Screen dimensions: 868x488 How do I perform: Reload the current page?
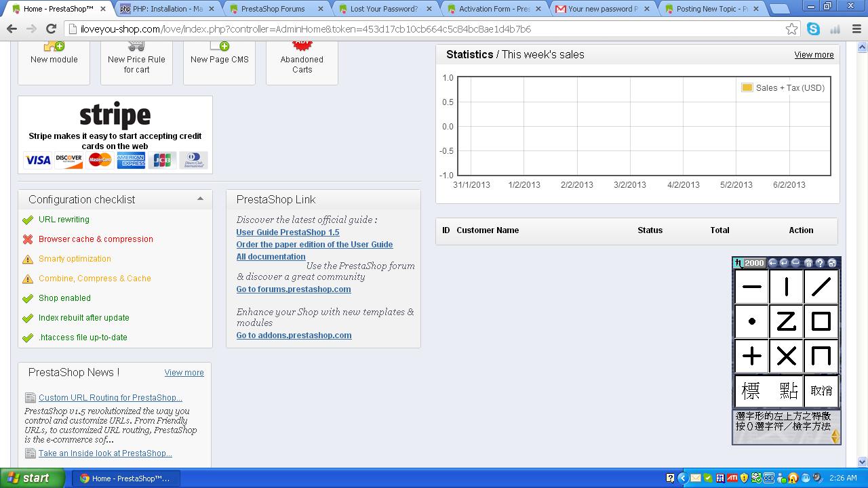51,29
